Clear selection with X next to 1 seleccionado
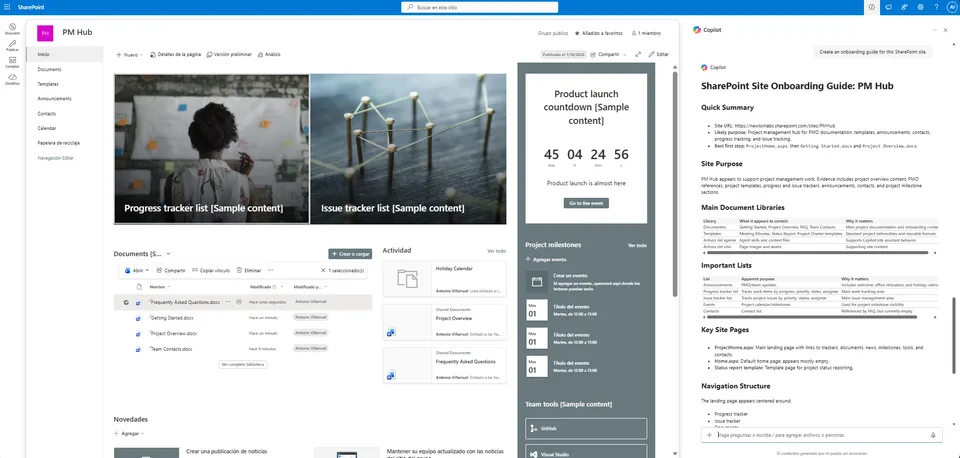 pos(323,270)
